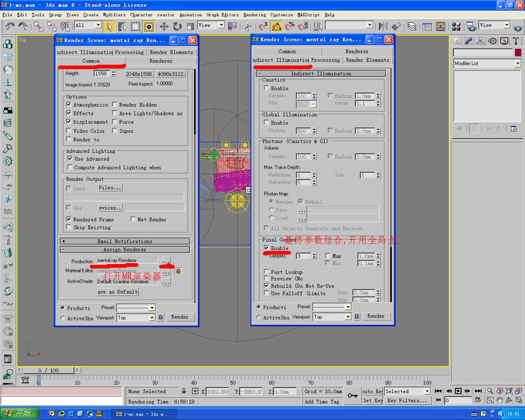Click the object color swatch in command panel
This screenshot has width=525, height=420.
coord(518,52)
